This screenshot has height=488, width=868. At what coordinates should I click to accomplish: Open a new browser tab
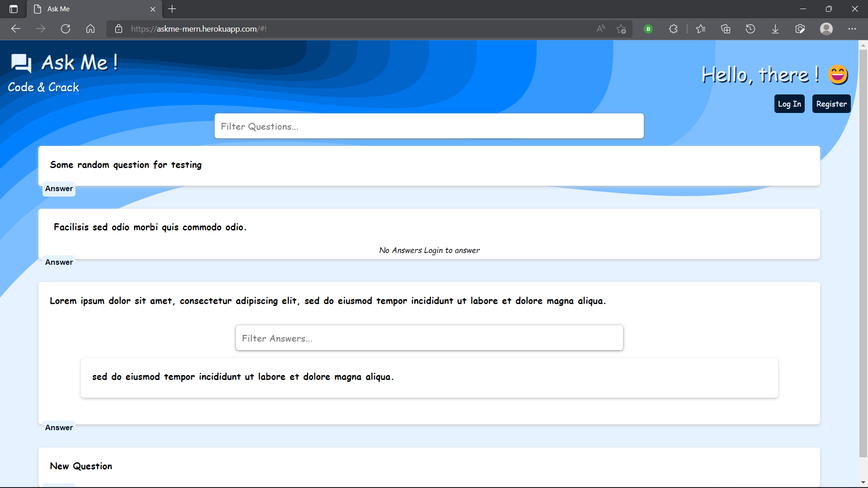coord(172,9)
